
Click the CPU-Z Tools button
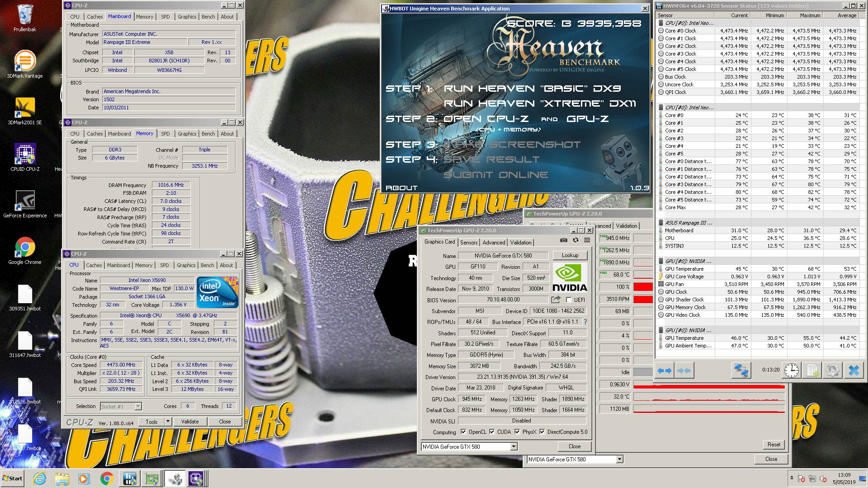pos(151,421)
